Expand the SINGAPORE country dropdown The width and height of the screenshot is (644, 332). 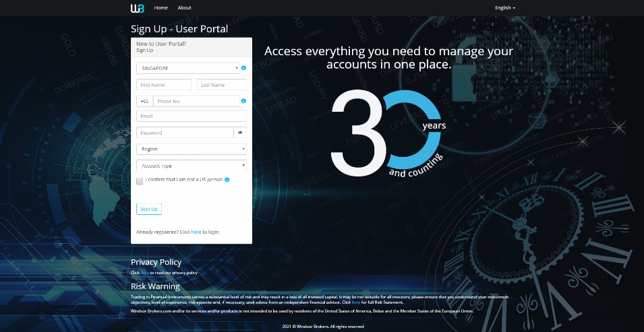[x=188, y=68]
